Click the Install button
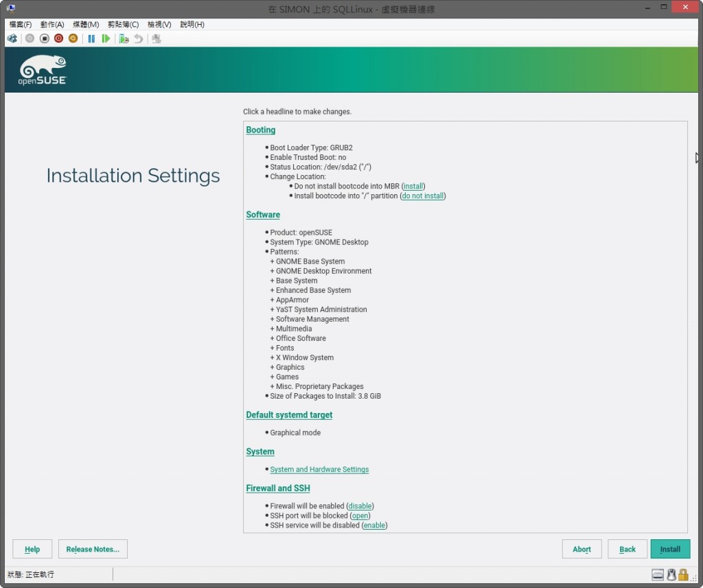Viewport: 703px width, 588px height. pos(670,549)
